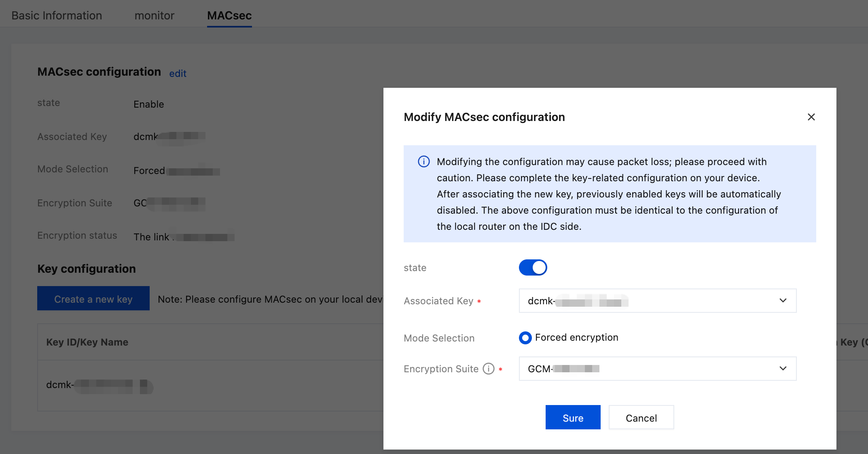This screenshot has width=868, height=454.
Task: Click the info icon in the warning banner
Action: [423, 162]
